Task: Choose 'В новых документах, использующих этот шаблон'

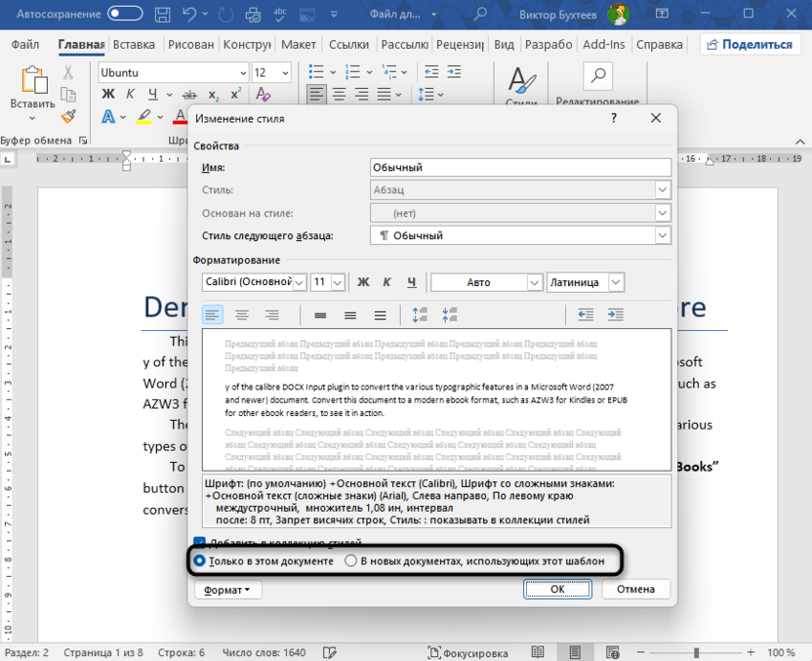Action: (349, 559)
